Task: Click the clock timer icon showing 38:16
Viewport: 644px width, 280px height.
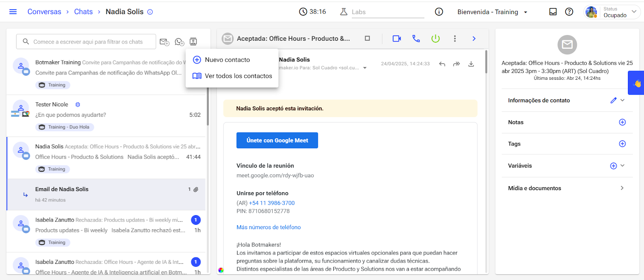Action: tap(303, 12)
